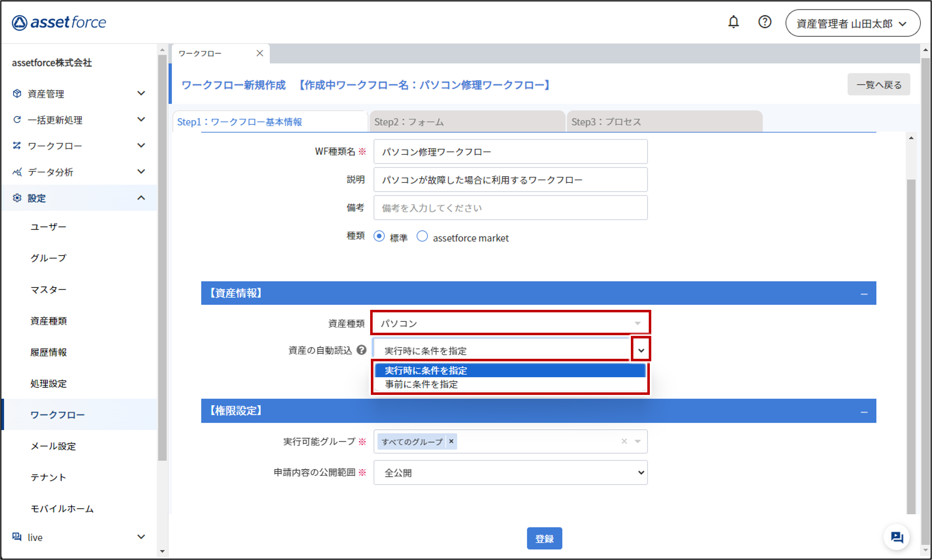Expand the 資産管理 sidebar menu
The image size is (932, 560).
click(x=141, y=93)
